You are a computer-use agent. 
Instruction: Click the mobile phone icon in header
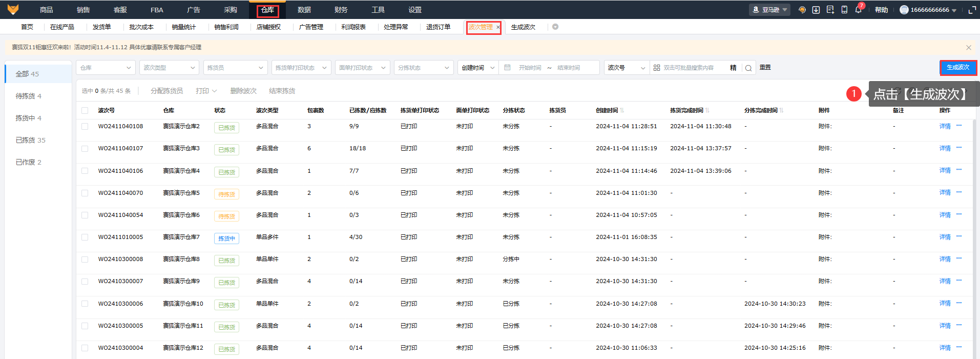844,10
